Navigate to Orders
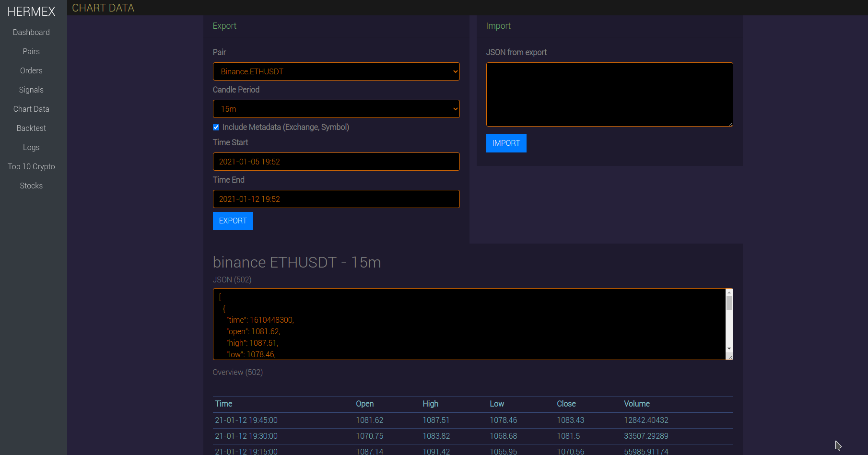The image size is (868, 455). pyautogui.click(x=31, y=70)
